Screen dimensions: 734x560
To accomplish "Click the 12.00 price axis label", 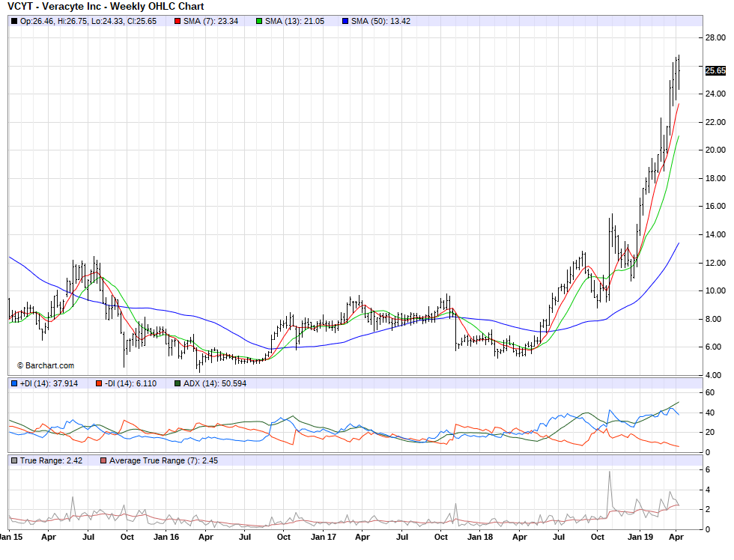I will [x=715, y=263].
